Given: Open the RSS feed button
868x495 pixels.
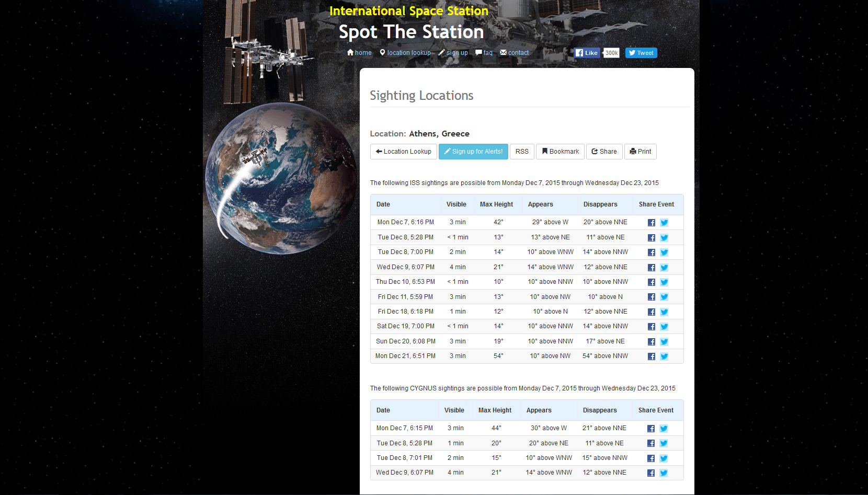Looking at the screenshot, I should [522, 152].
